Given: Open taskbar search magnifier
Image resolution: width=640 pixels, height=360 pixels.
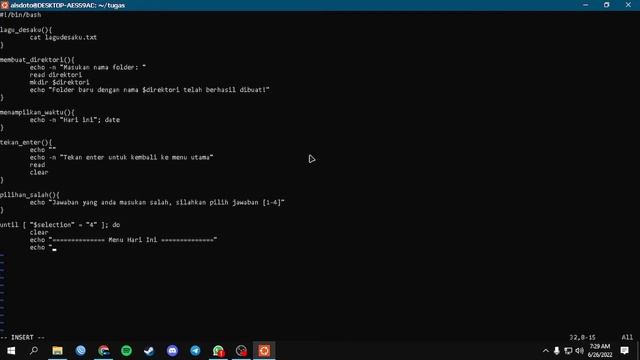Looking at the screenshot, I should click(34, 351).
